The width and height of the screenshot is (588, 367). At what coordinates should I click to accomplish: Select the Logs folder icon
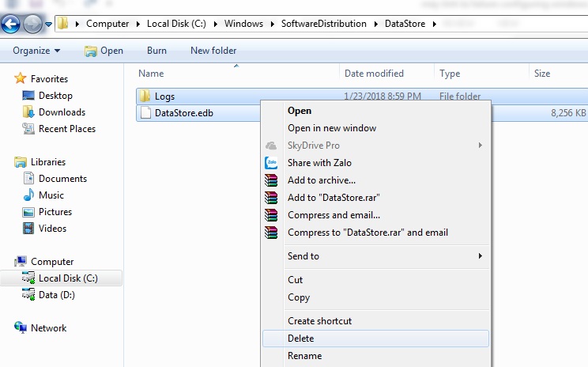tap(145, 96)
